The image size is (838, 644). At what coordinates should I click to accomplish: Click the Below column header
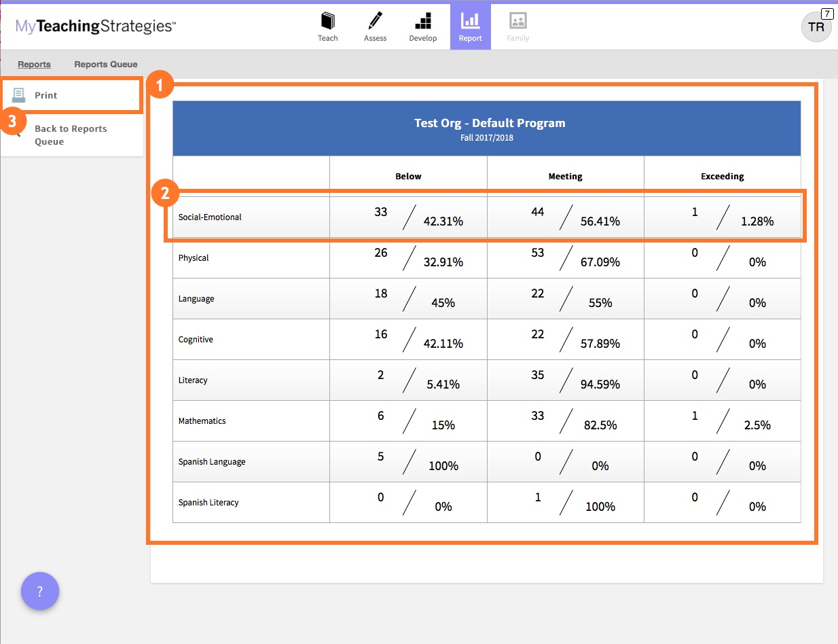407,176
